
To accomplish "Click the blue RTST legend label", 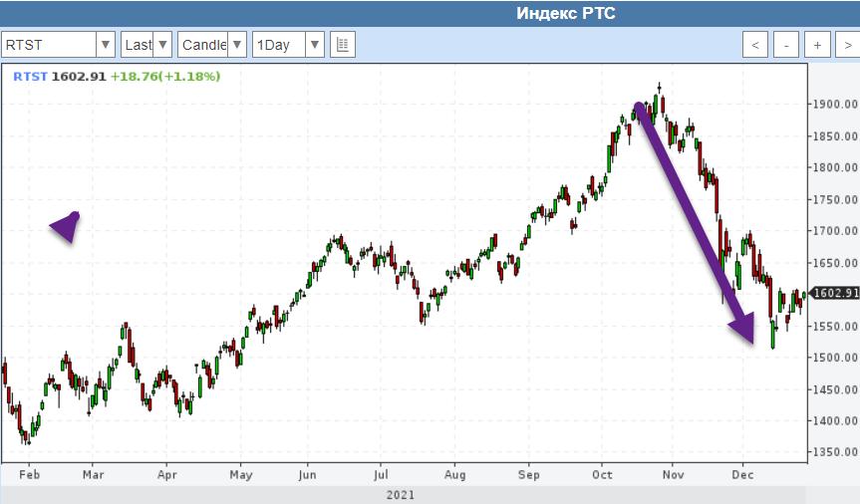I will tap(30, 76).
